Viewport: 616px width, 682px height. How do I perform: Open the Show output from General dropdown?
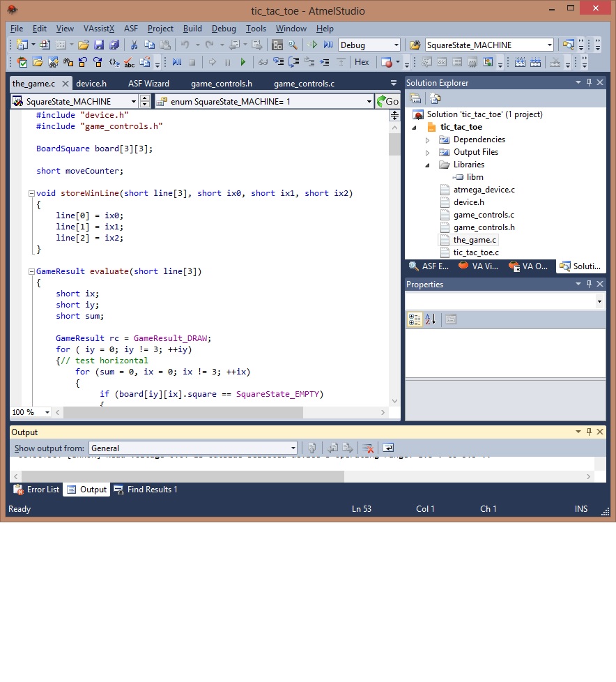[x=293, y=448]
